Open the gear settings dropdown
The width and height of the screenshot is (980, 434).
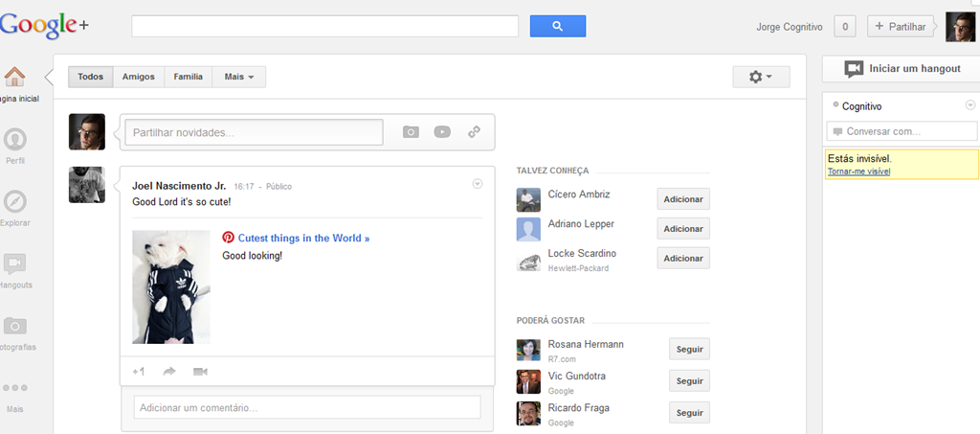pos(761,77)
